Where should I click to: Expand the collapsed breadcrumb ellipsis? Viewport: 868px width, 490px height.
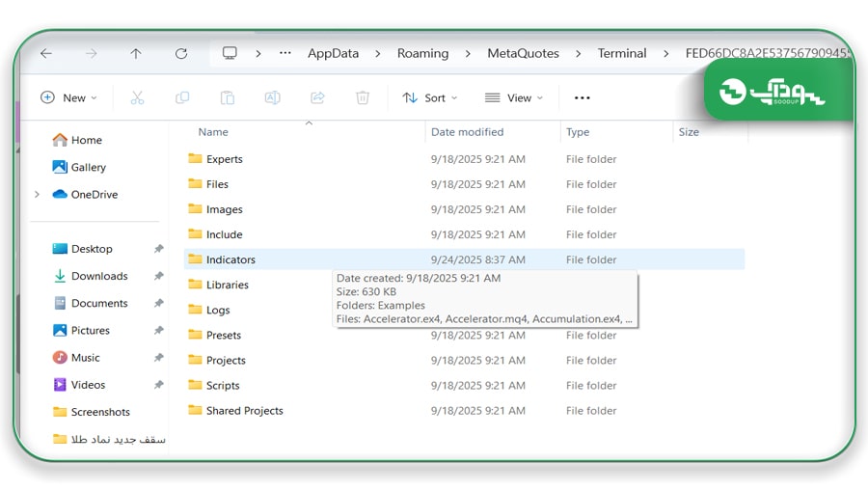click(x=285, y=53)
